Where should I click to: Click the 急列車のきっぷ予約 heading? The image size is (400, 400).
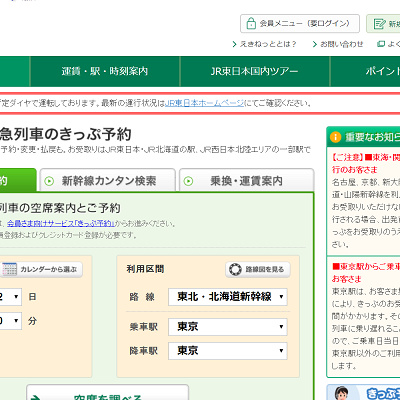pyautogui.click(x=65, y=134)
